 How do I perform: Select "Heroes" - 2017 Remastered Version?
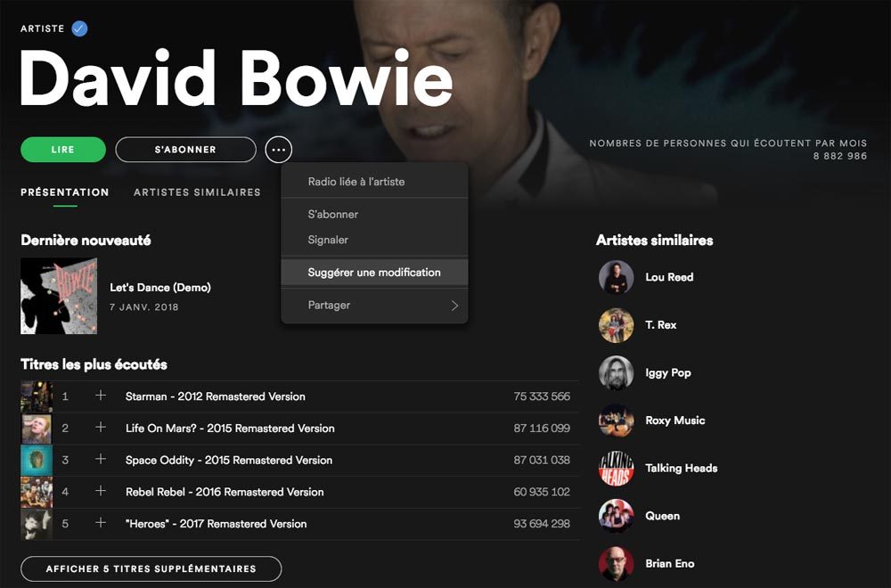coord(216,524)
